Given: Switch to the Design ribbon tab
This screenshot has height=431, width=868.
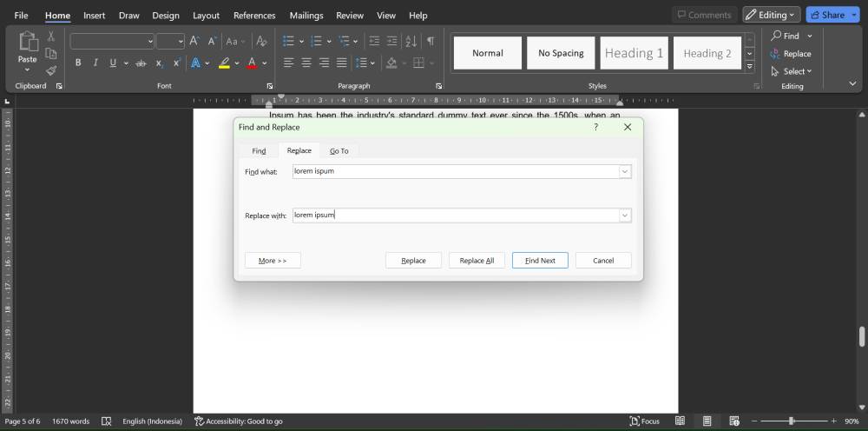Looking at the screenshot, I should click(166, 16).
